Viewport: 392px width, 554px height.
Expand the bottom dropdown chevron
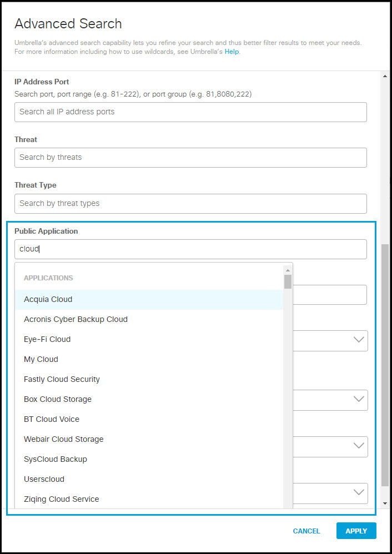click(359, 492)
